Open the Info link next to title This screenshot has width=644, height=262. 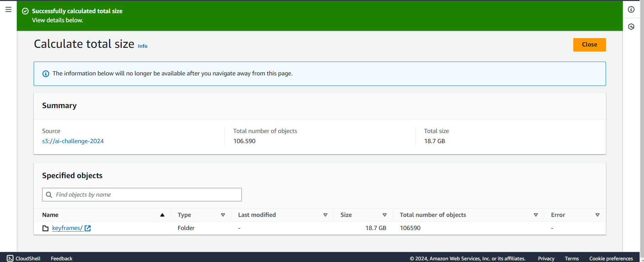[142, 46]
